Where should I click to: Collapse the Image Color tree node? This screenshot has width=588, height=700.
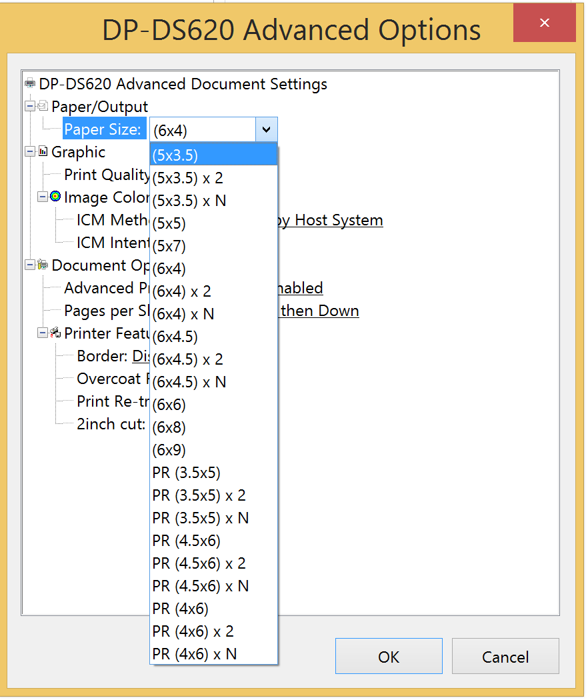pyautogui.click(x=43, y=197)
